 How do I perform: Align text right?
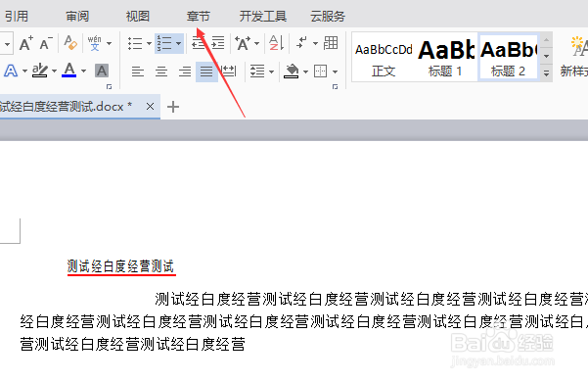click(x=185, y=71)
